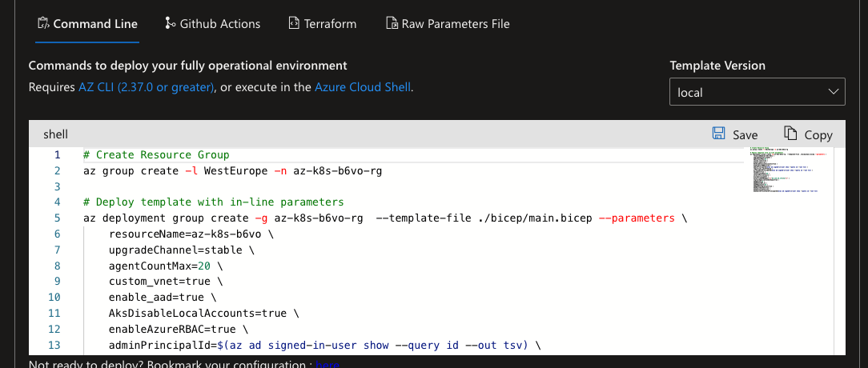Open the AZ CLI (2.37.0 or greater) link
This screenshot has height=368, width=868.
147,87
